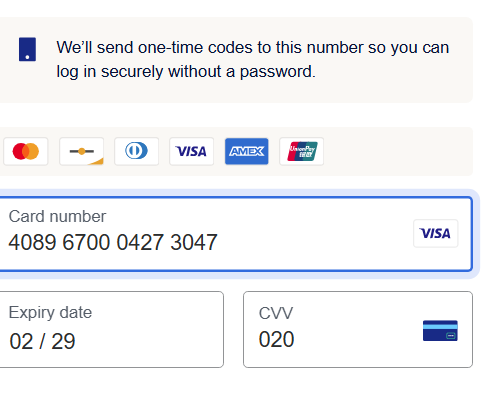Focus the Card number input field
The image size is (484, 400).
click(235, 234)
